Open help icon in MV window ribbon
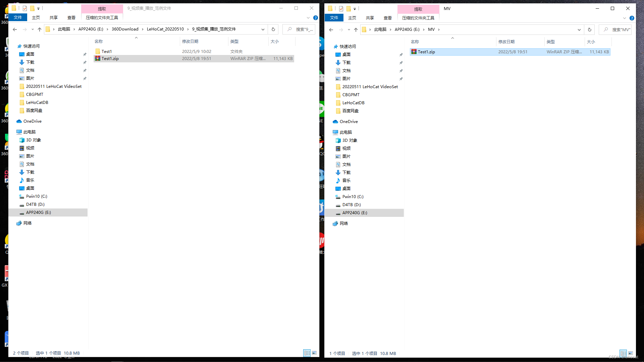 pos(632,18)
